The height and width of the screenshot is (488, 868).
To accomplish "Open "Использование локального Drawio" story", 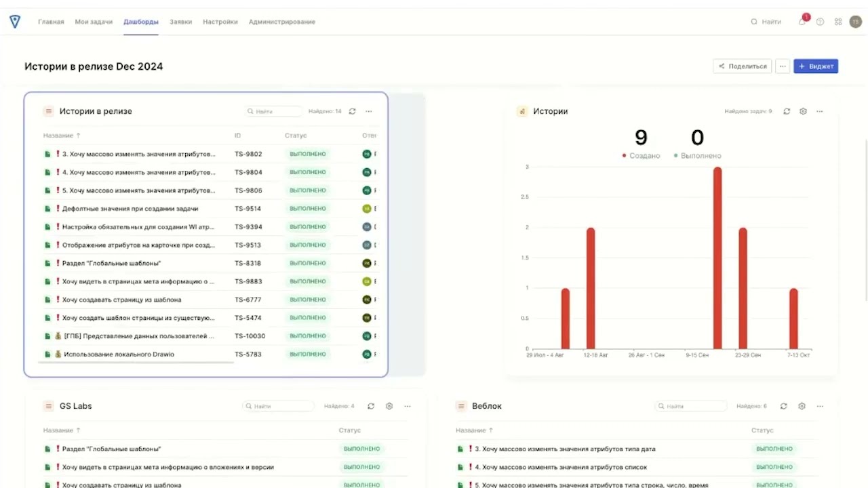I will tap(119, 354).
